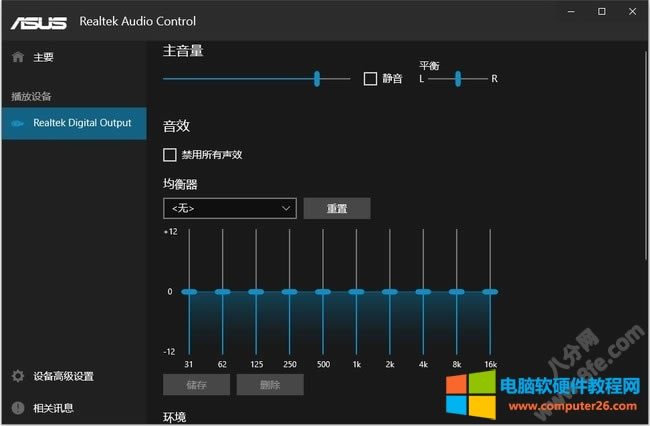Click the ASUS logo in title bar
Screen dimensions: 650x426
point(39,21)
